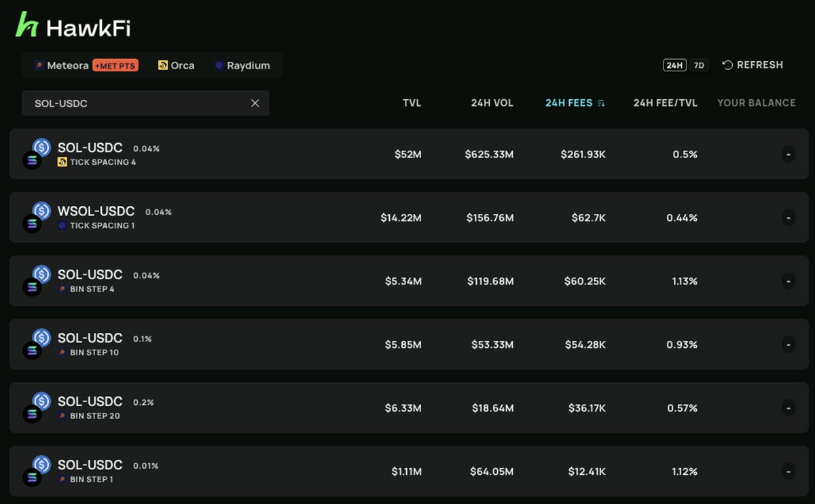815x504 pixels.
Task: Switch to the 7D timeframe
Action: point(699,65)
